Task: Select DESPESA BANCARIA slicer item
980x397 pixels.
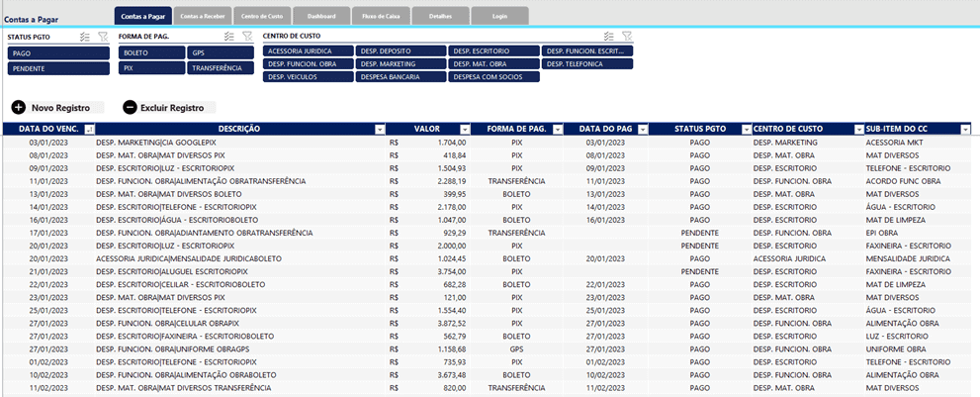Action: click(401, 77)
